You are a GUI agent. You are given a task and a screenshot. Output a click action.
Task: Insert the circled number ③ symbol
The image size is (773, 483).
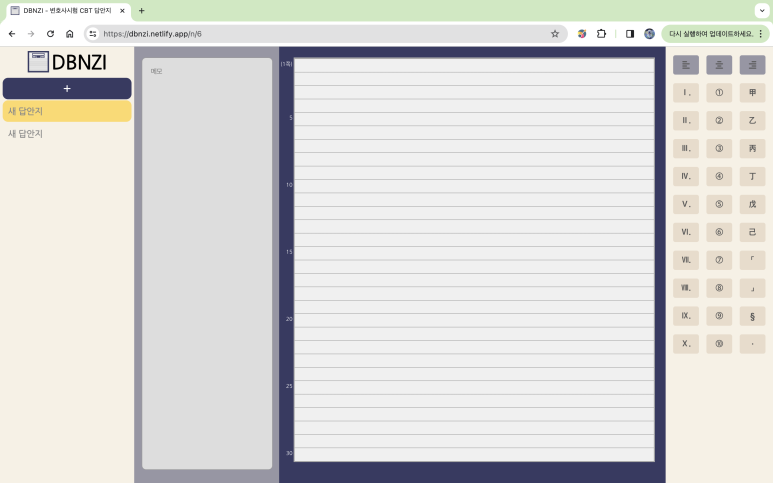tap(719, 148)
